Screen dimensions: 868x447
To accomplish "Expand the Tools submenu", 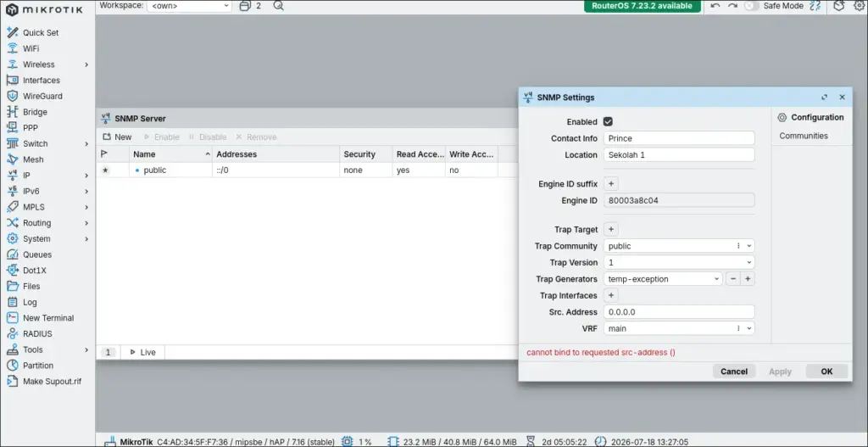I will click(x=86, y=349).
